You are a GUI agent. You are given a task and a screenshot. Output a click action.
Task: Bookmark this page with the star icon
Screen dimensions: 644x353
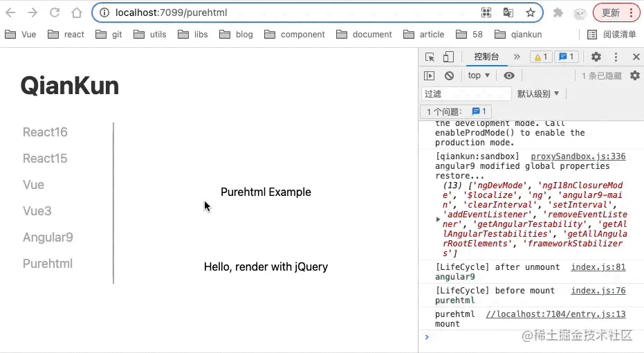531,12
